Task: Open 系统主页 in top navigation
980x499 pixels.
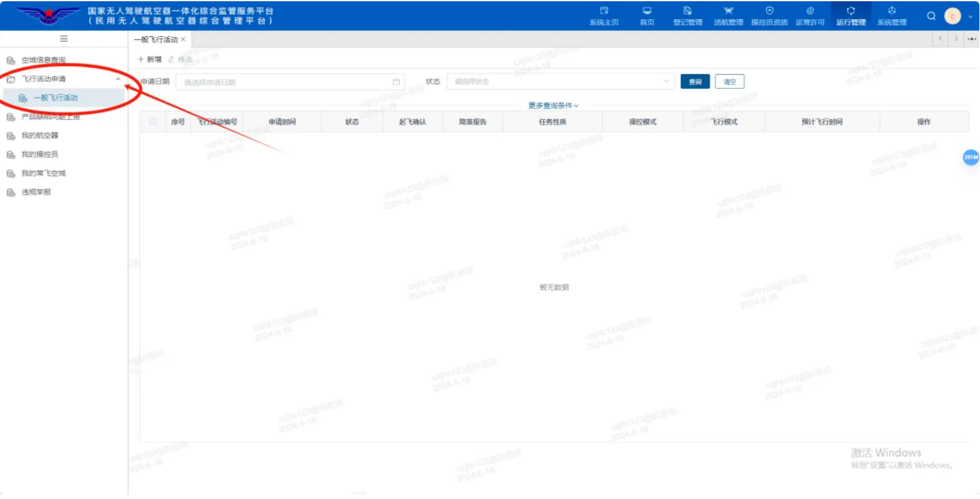Action: click(x=604, y=16)
